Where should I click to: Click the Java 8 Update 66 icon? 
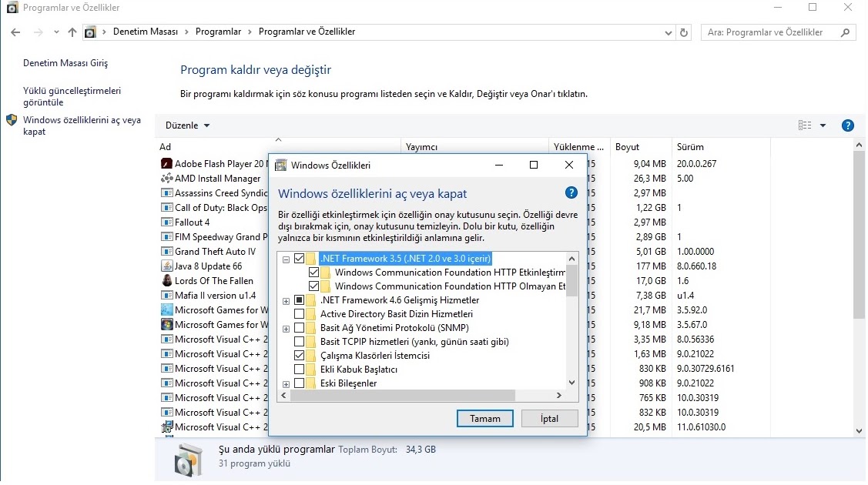[x=166, y=266]
